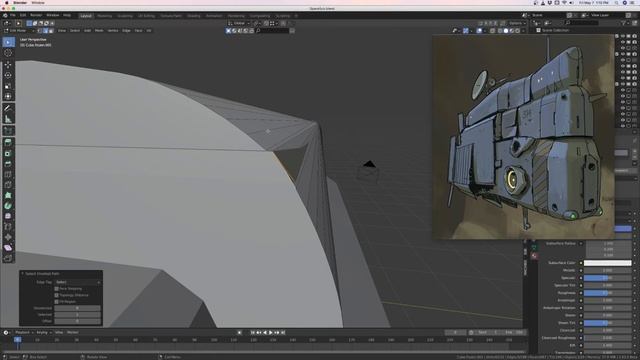Toggle Face Stepping checkbox

pyautogui.click(x=57, y=289)
